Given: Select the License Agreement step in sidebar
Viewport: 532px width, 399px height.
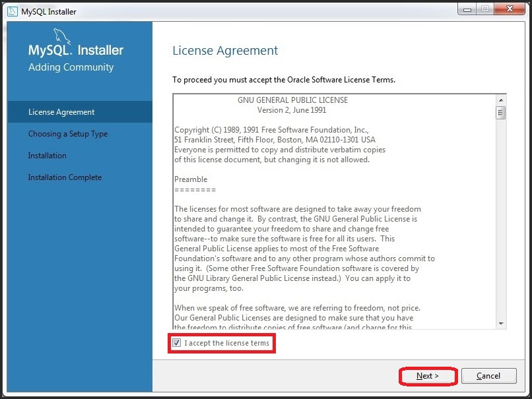Looking at the screenshot, I should [x=80, y=112].
